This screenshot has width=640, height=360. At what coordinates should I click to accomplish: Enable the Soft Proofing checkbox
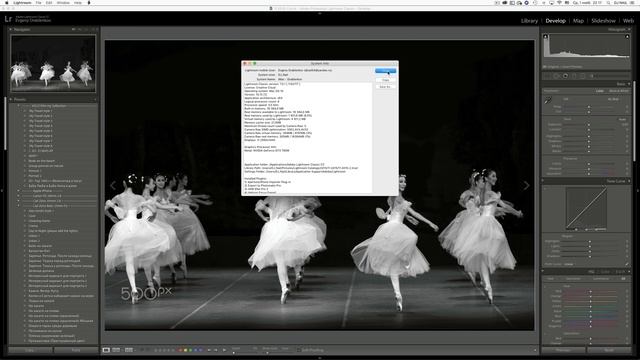coord(299,350)
